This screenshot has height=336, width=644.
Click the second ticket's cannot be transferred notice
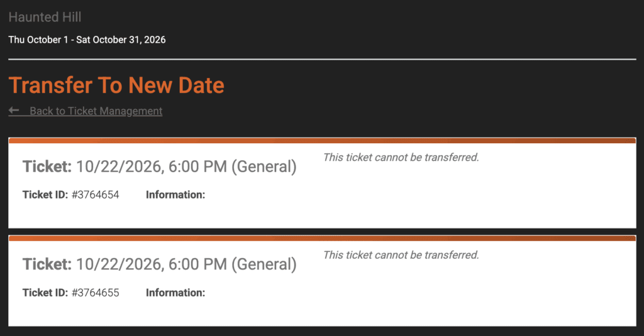[x=401, y=255]
